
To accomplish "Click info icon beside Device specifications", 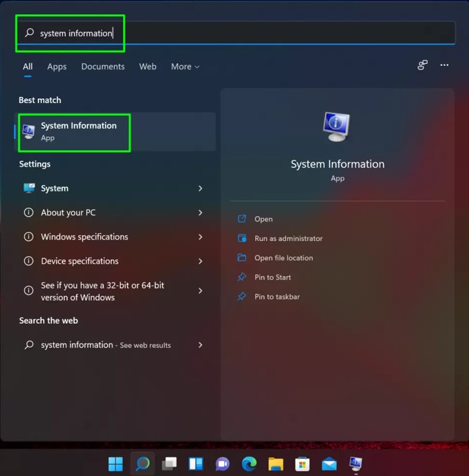I will (28, 261).
